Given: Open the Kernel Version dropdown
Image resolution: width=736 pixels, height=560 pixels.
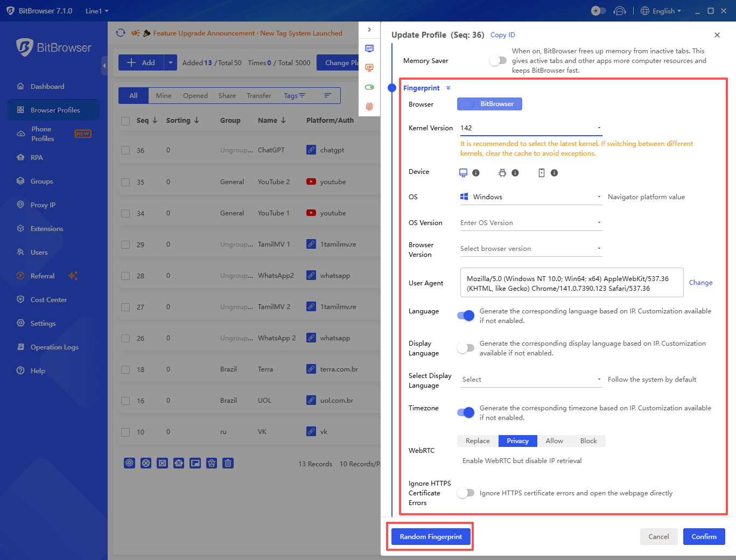Looking at the screenshot, I should [530, 128].
